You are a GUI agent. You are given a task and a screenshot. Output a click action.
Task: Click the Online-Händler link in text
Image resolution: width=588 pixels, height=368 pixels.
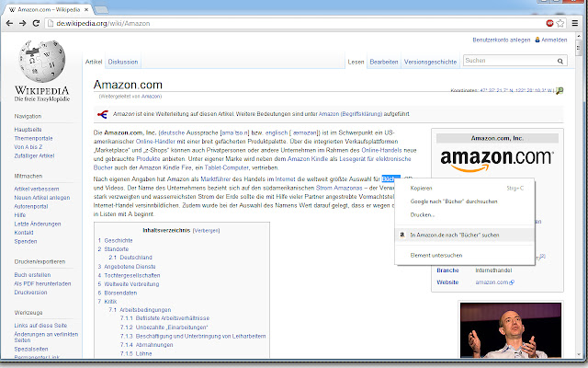tap(155, 142)
